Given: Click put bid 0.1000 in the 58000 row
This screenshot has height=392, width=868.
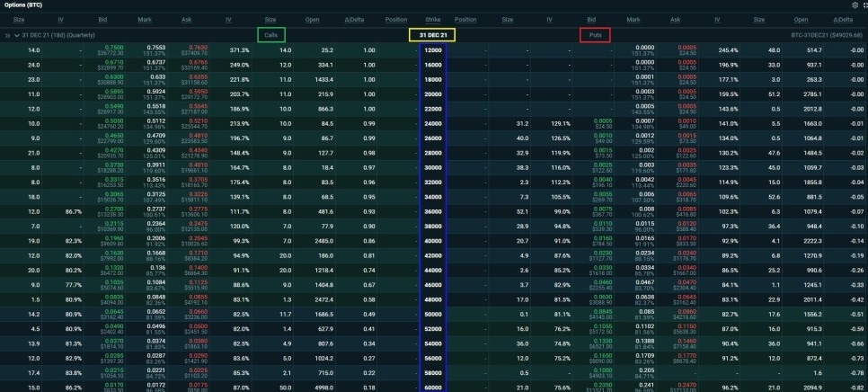Looking at the screenshot, I should pyautogui.click(x=603, y=370).
